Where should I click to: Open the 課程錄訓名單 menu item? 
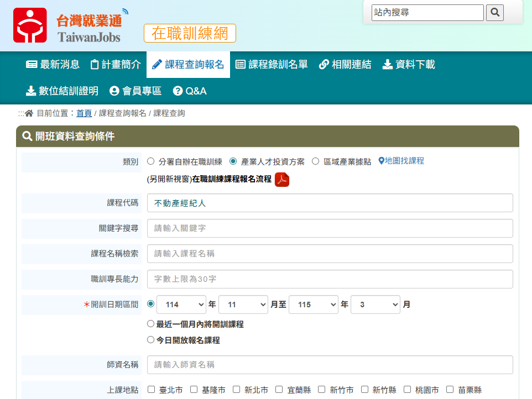pos(272,65)
